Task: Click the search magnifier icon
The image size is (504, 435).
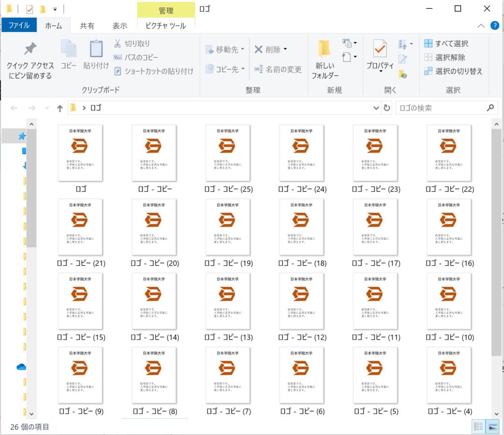Action: click(x=490, y=108)
